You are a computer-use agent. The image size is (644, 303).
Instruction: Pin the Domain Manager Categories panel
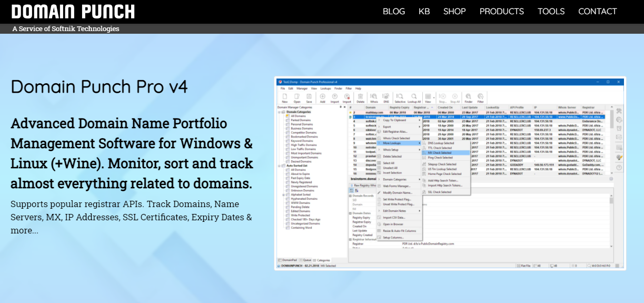(x=341, y=107)
